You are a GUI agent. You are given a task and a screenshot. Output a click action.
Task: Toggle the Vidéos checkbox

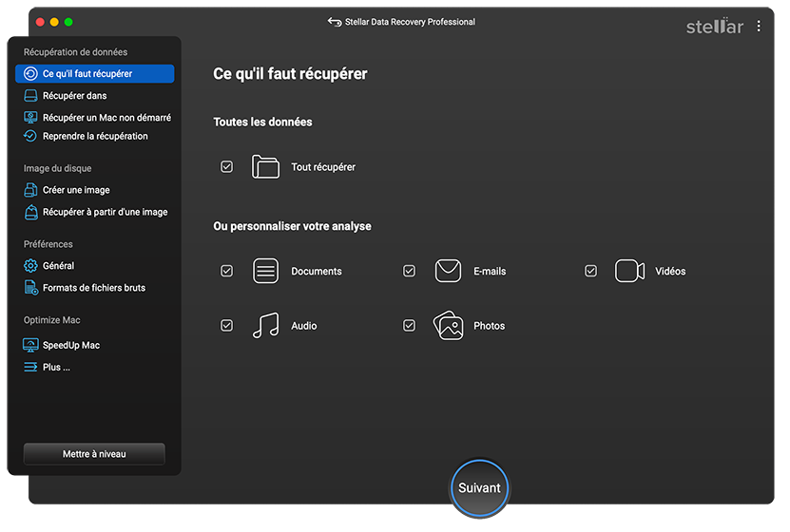pos(590,271)
